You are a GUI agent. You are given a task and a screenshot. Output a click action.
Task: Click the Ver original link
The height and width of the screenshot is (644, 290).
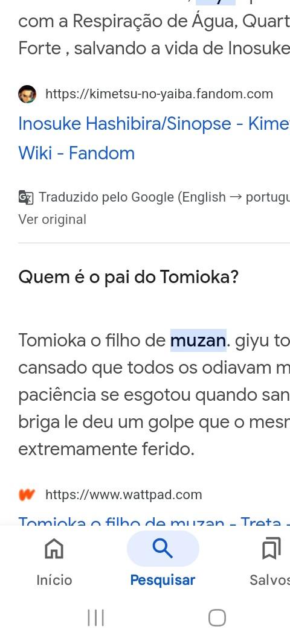coord(52,219)
